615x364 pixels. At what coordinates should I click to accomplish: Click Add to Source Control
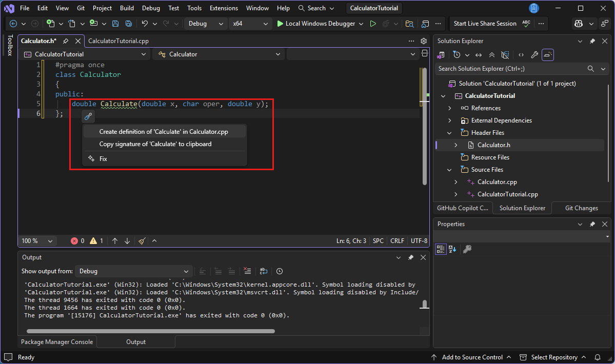click(472, 357)
